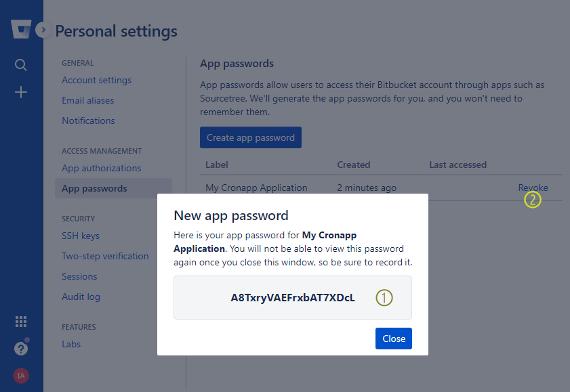Open the help question mark icon

(x=21, y=349)
